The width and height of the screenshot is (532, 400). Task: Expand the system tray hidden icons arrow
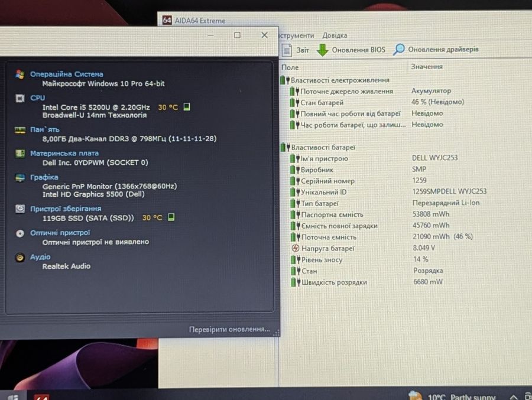(x=514, y=396)
